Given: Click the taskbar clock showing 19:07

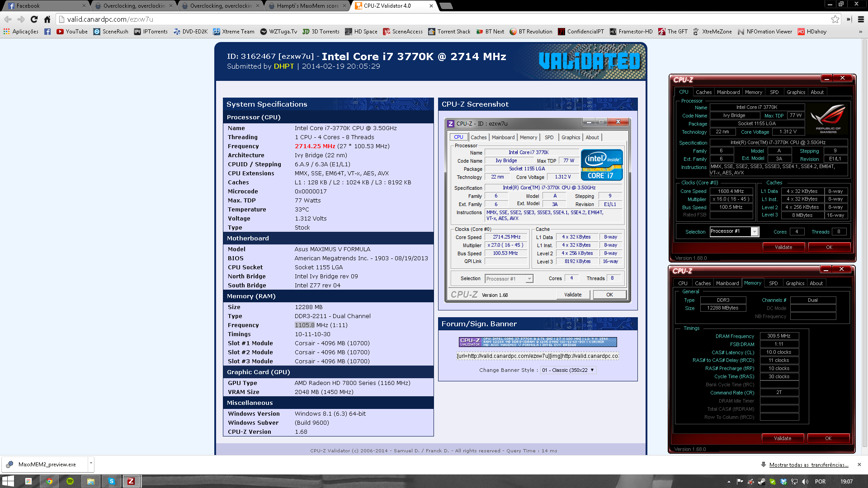Looking at the screenshot, I should coord(846,482).
